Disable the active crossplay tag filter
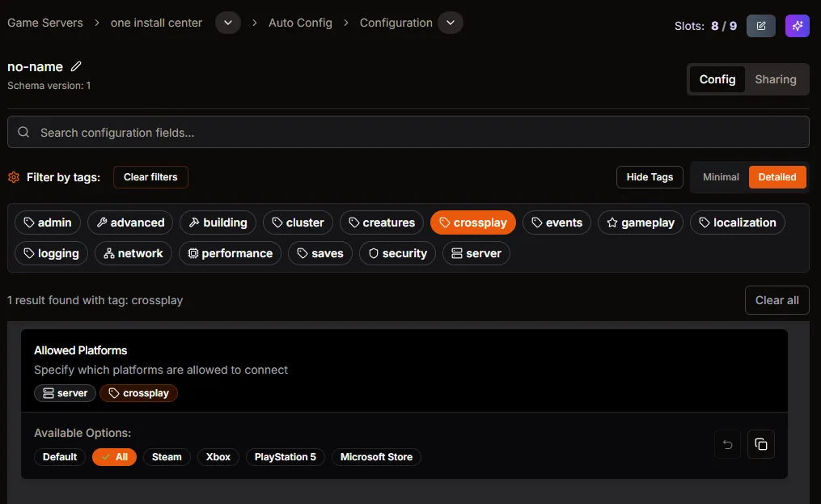This screenshot has height=504, width=821. coord(472,222)
